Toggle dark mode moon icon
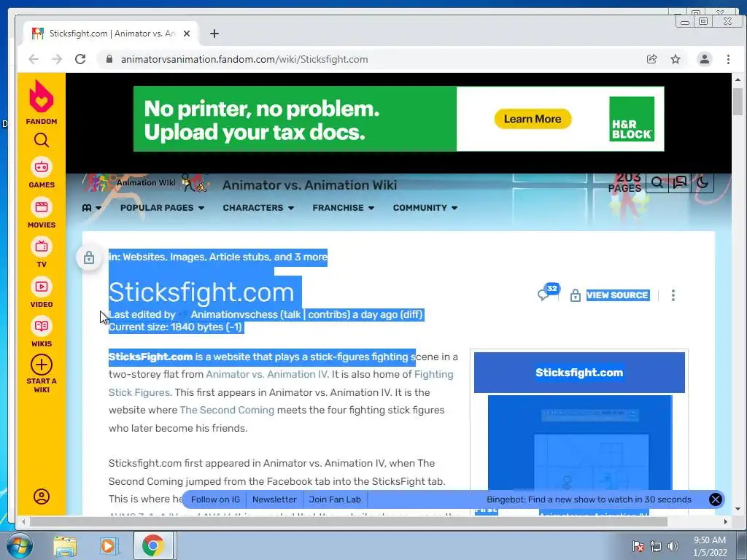This screenshot has width=747, height=560. tap(703, 182)
